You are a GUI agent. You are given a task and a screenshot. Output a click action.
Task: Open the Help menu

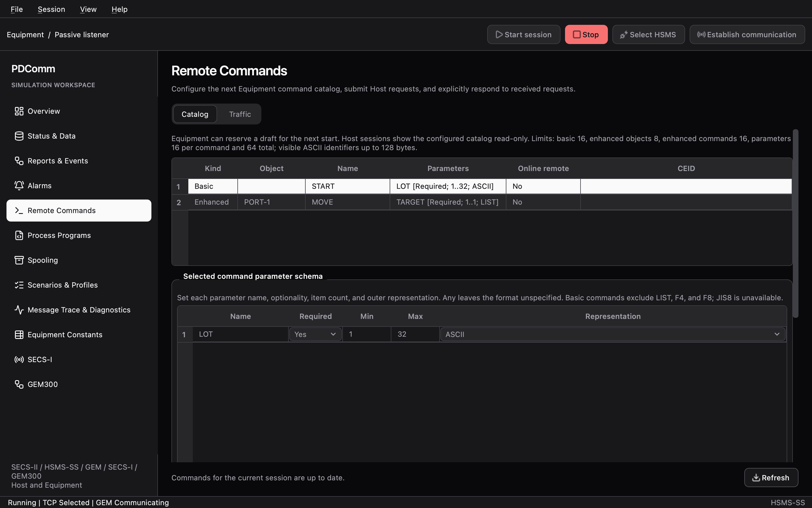click(120, 9)
